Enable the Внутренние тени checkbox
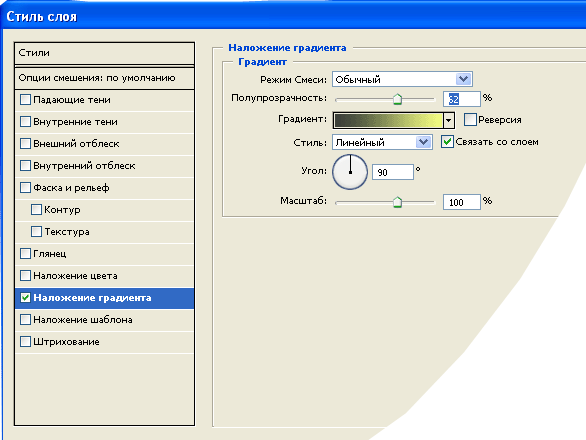 coord(25,122)
